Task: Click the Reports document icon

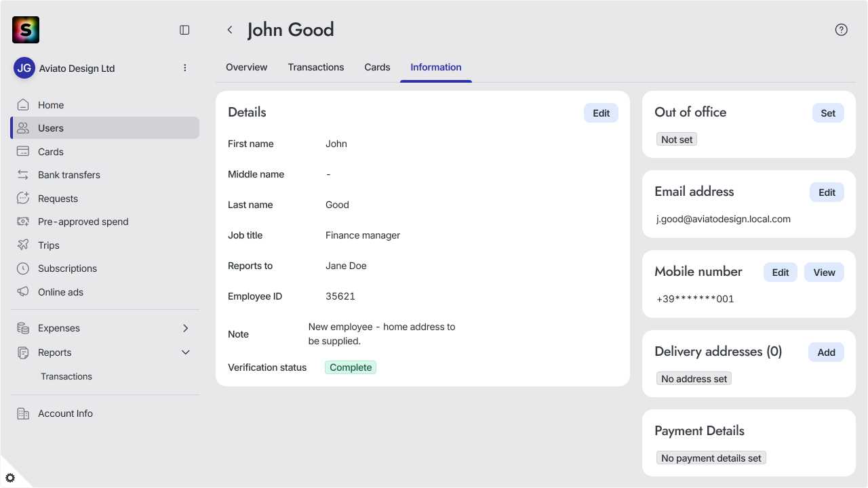Action: [23, 352]
